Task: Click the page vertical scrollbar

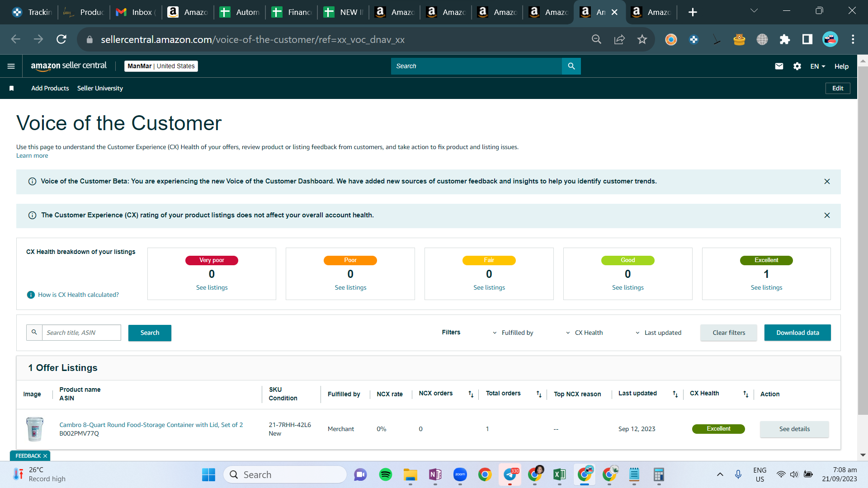Action: click(863, 239)
